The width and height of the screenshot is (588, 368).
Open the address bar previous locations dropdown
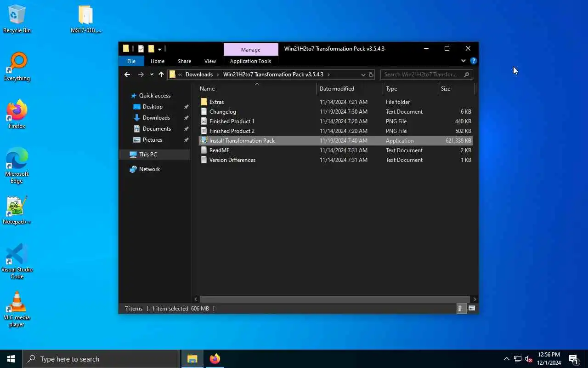(363, 75)
